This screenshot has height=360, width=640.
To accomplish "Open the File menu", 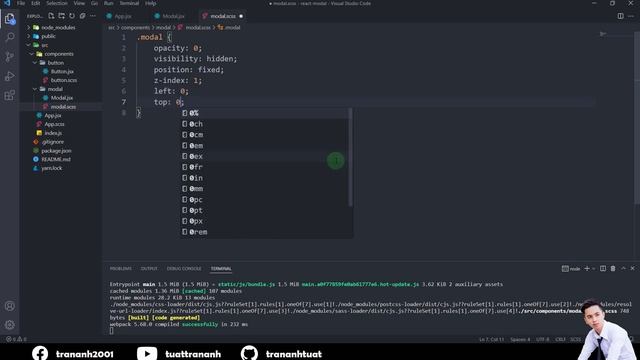I will click(x=21, y=3).
